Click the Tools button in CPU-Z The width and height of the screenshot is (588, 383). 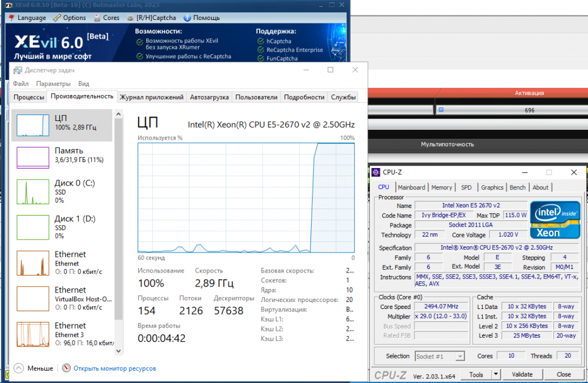pos(476,374)
